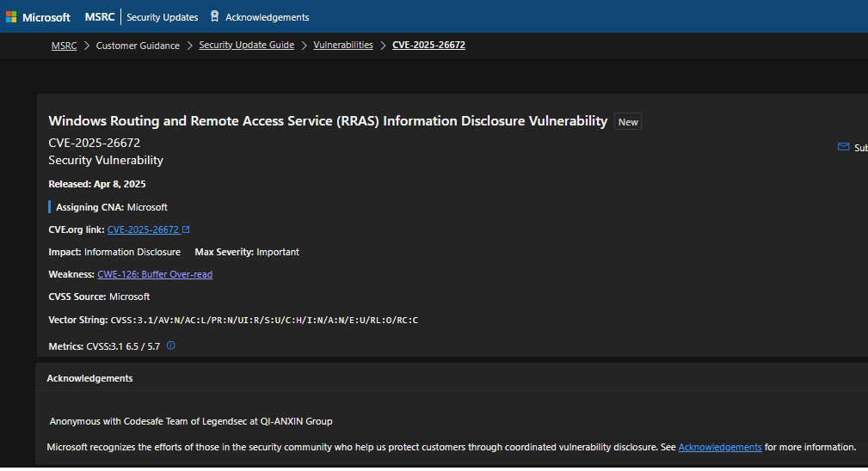
Task: Go back to Vulnerabilities breadcrumb
Action: click(343, 46)
